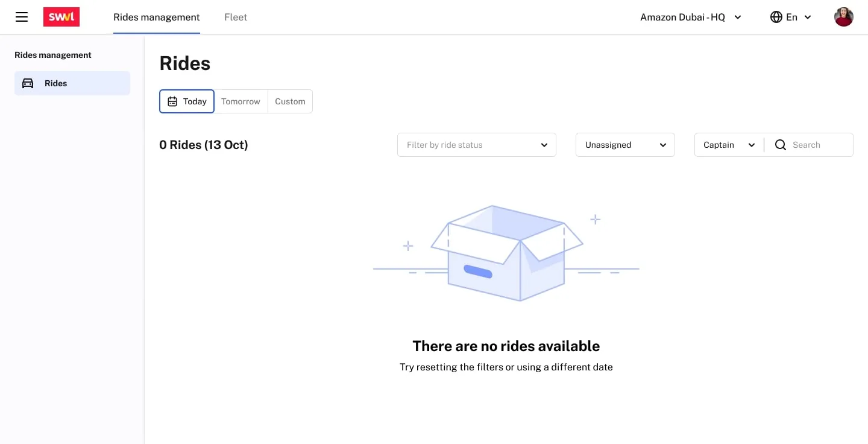The image size is (868, 444).
Task: Click the Swvl logo
Action: pos(61,17)
